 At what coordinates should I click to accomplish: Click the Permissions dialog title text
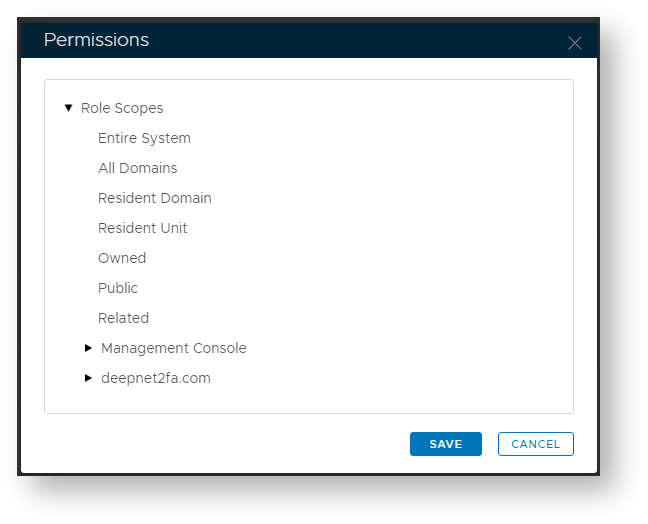(96, 40)
